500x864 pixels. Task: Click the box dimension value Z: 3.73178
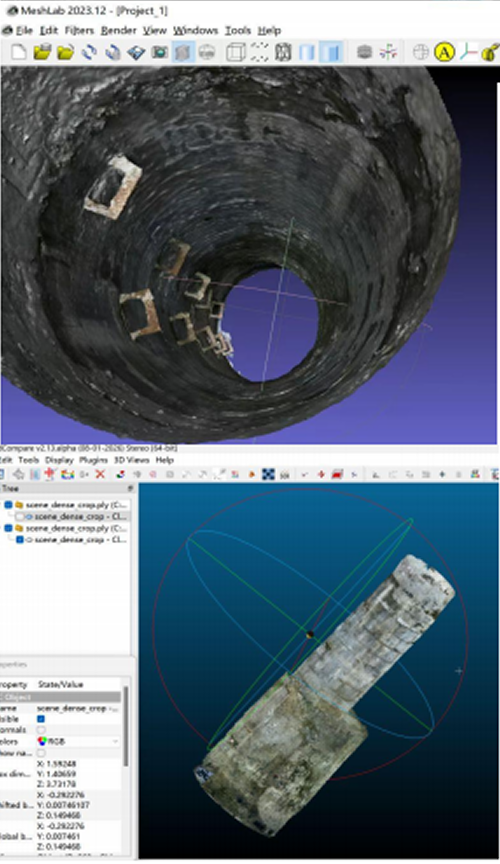pyautogui.click(x=57, y=784)
